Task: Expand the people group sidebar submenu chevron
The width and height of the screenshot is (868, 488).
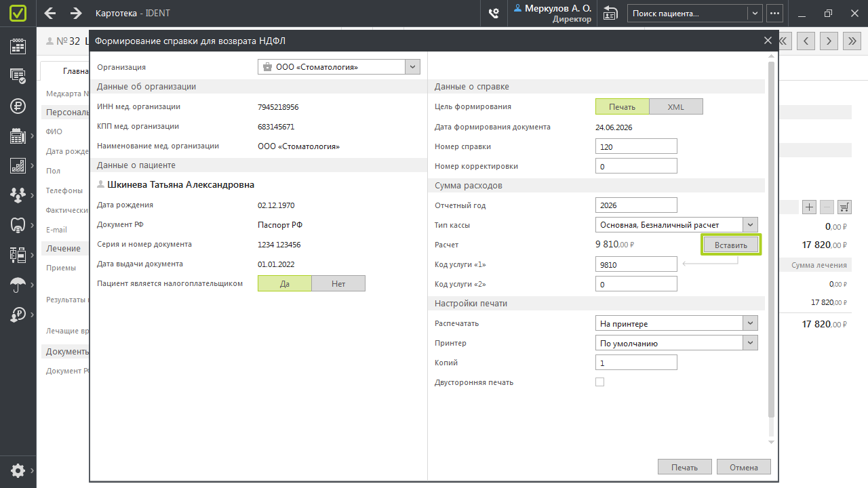Action: (32, 195)
